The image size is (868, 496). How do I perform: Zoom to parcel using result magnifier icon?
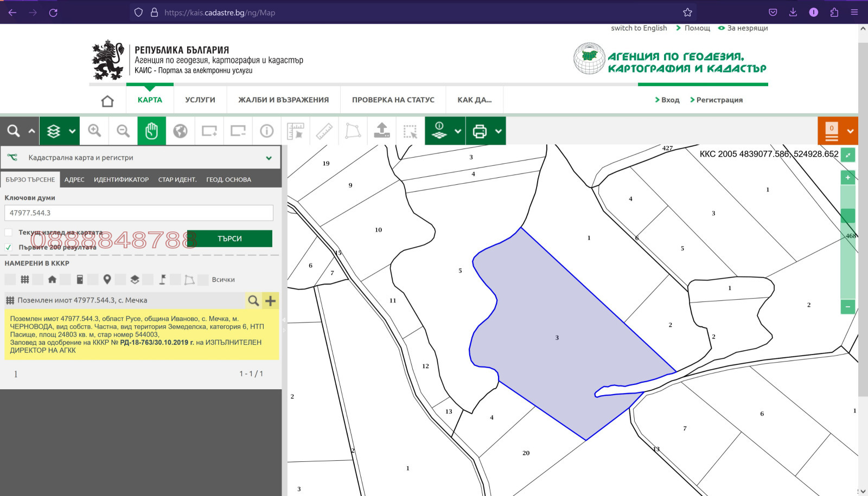(x=253, y=301)
